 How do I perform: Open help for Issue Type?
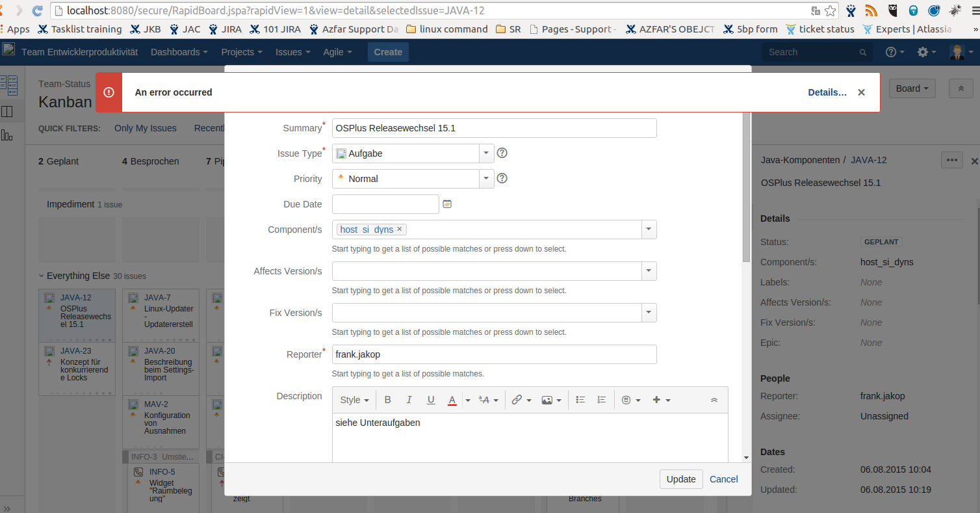[502, 153]
